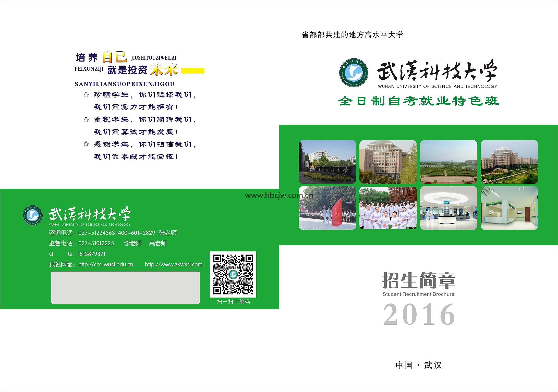Click the QR code image
Viewport: 558px width, 392px height.
pyautogui.click(x=233, y=274)
